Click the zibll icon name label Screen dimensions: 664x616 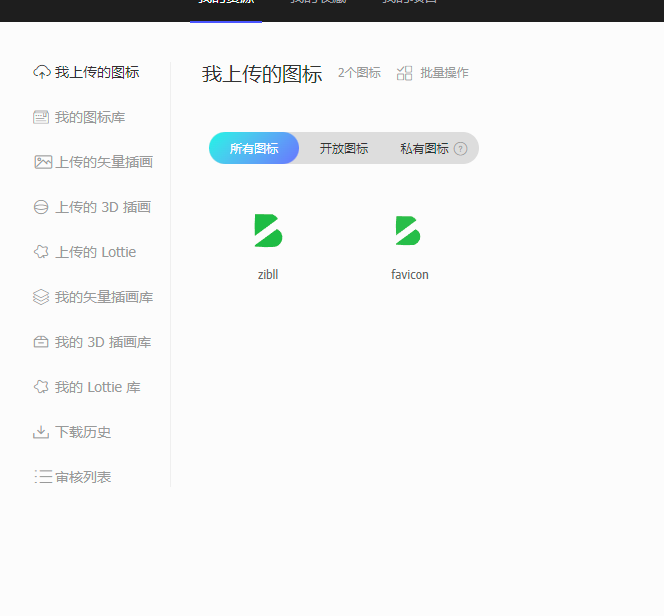(x=268, y=275)
